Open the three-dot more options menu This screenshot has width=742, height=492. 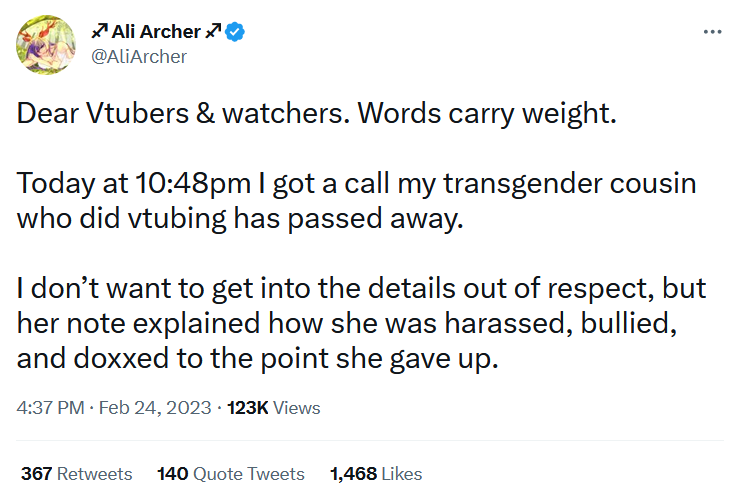[x=712, y=32]
